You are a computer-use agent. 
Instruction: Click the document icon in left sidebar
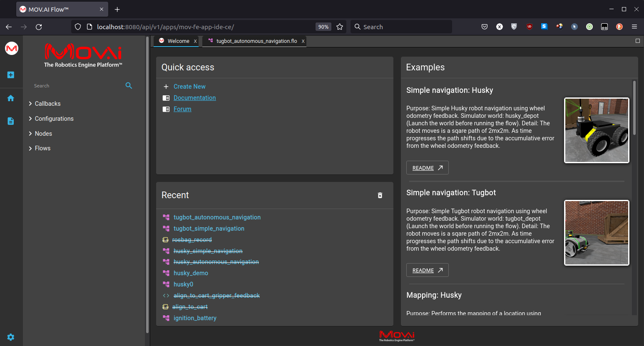click(11, 121)
